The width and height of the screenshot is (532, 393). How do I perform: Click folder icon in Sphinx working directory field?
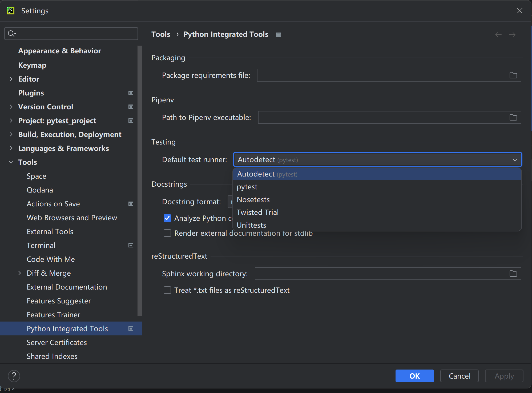pyautogui.click(x=513, y=274)
